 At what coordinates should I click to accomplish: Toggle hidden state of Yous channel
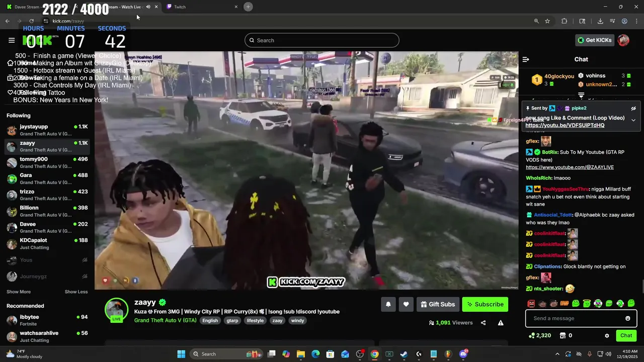(x=85, y=260)
